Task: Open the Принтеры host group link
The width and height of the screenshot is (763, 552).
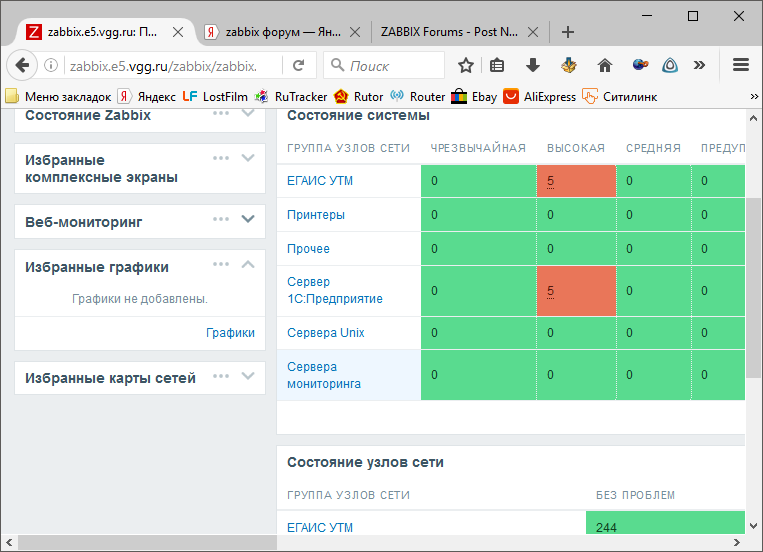Action: (x=316, y=215)
